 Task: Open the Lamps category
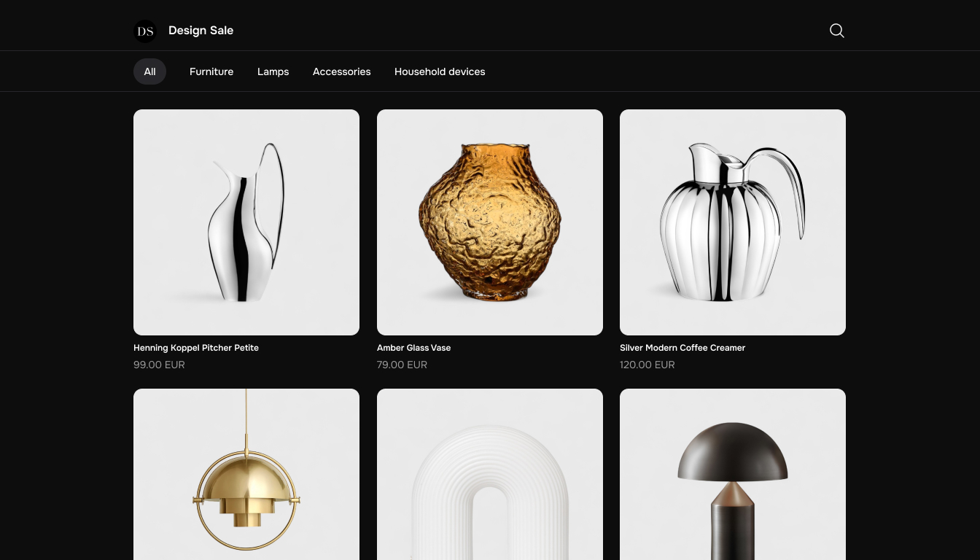point(273,71)
